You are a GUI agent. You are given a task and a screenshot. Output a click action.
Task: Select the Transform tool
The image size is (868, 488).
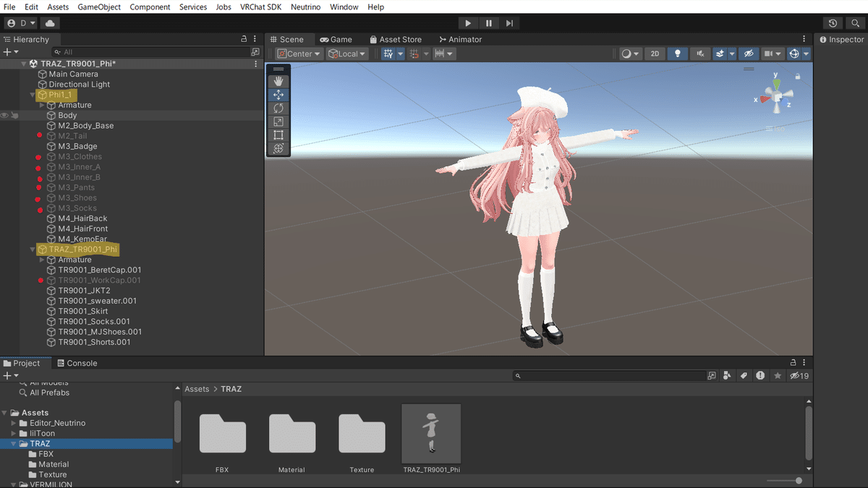point(278,148)
